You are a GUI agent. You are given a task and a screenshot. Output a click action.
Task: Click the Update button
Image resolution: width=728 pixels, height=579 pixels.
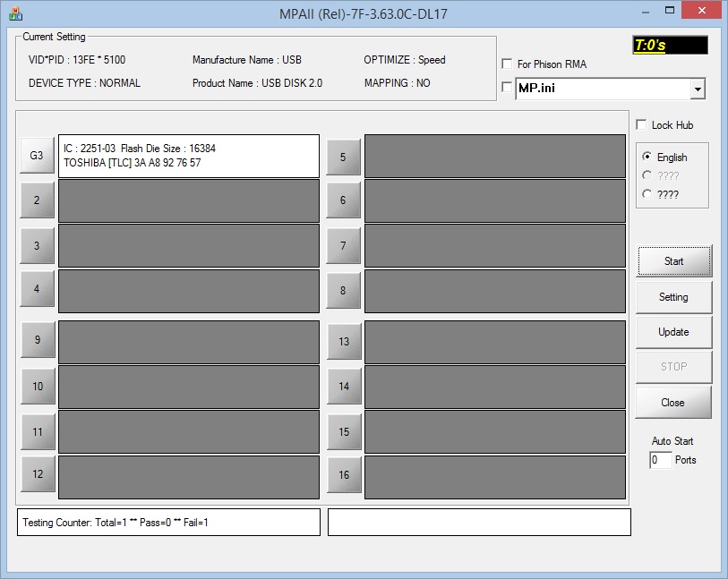(673, 332)
